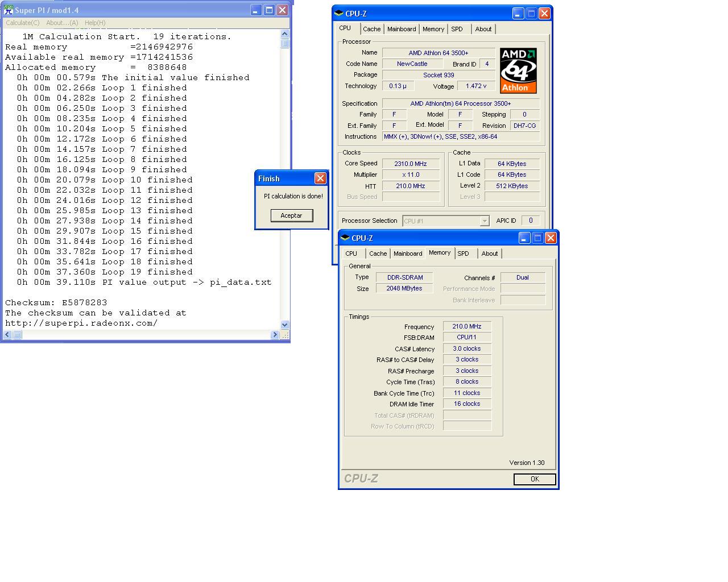Screen dimensions: 728x582
Task: Minimize the CPU-Z memory window
Action: 524,238
